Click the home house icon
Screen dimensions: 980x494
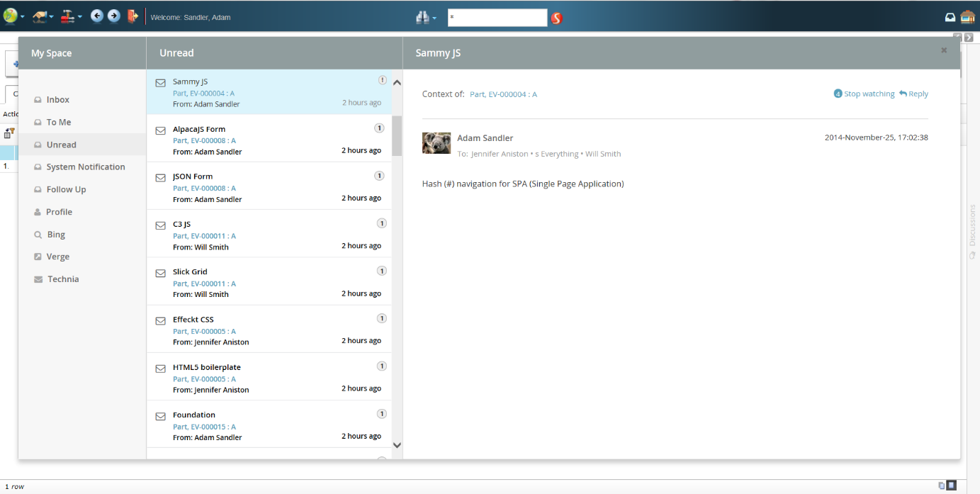click(x=968, y=17)
